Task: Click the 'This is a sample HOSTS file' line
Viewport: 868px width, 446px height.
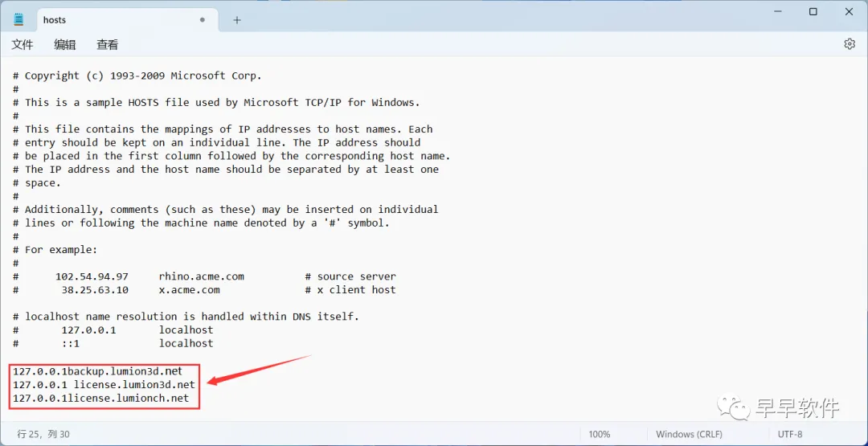Action: [216, 102]
